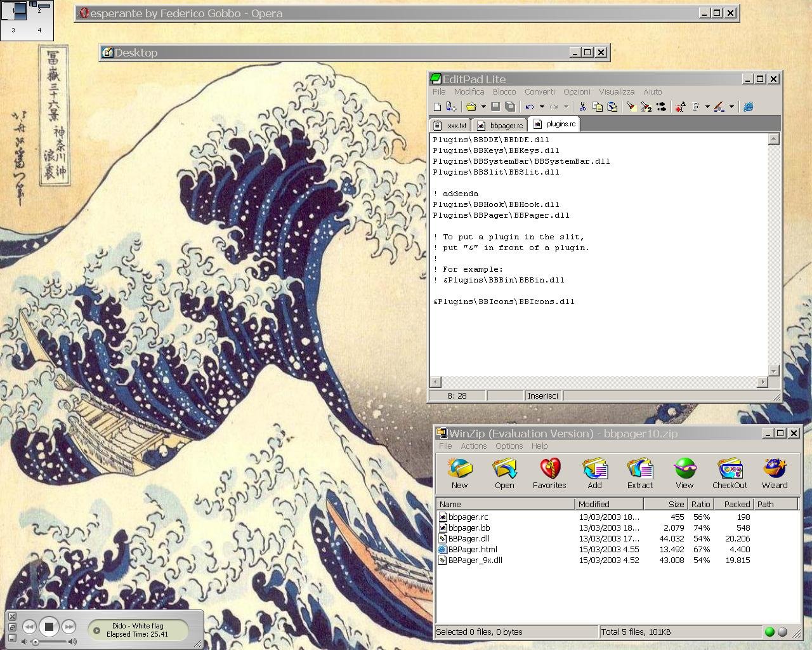Click CheckOut icon in WinZip toolbar
This screenshot has width=812, height=650.
pos(730,474)
